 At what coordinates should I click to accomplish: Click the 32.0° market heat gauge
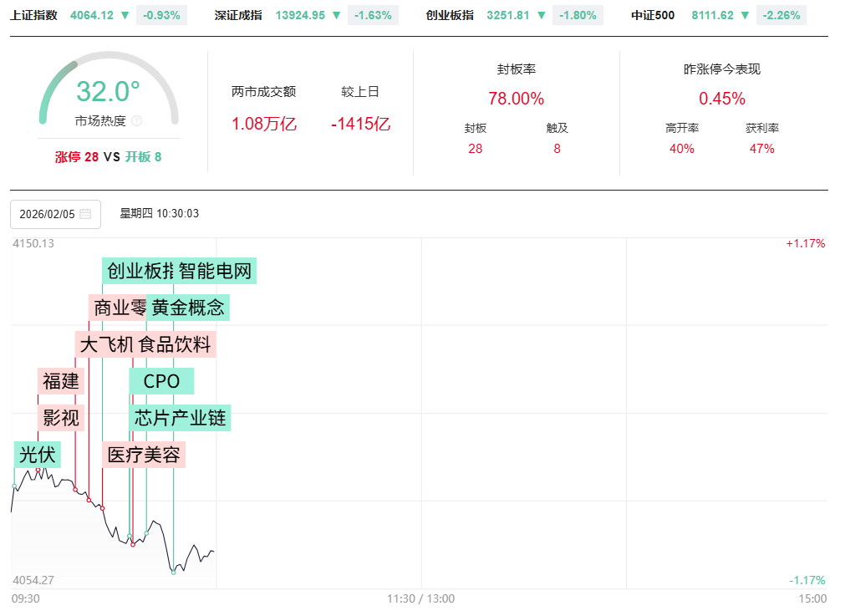[109, 90]
